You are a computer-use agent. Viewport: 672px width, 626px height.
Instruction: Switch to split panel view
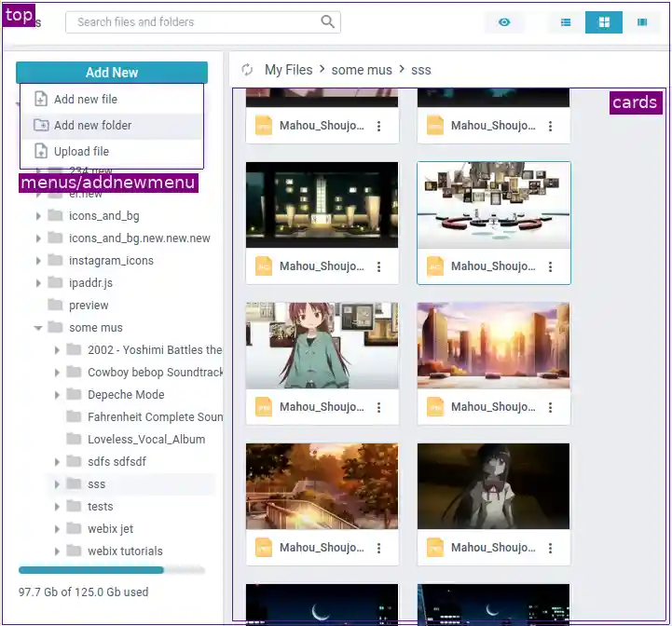(x=641, y=22)
